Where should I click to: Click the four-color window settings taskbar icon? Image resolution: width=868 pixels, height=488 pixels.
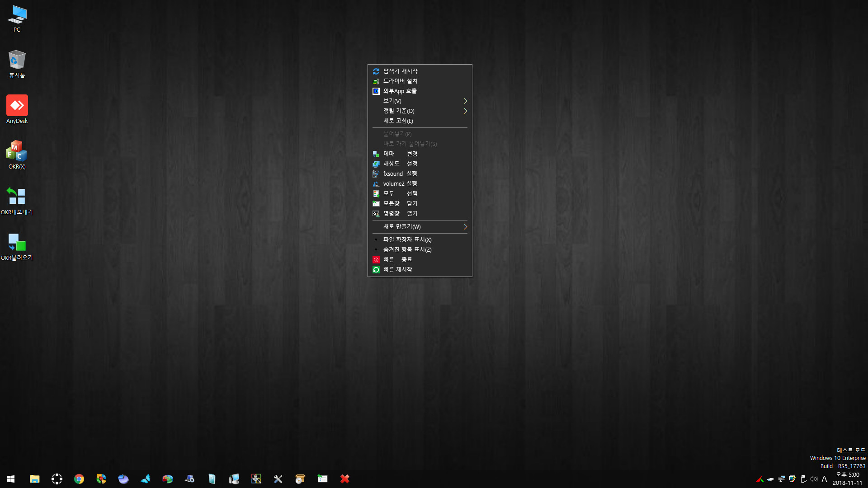click(256, 479)
